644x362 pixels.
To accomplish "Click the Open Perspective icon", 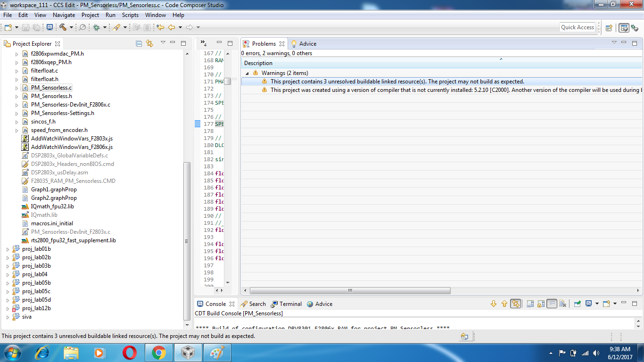I will [609, 28].
